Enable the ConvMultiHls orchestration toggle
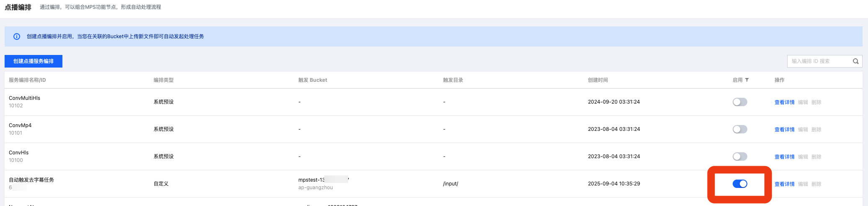The image size is (868, 206). click(x=740, y=102)
